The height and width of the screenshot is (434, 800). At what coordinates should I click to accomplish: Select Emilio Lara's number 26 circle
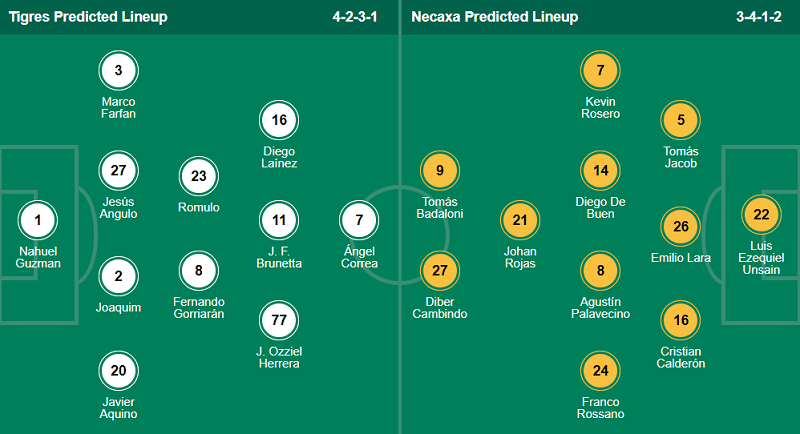(681, 226)
